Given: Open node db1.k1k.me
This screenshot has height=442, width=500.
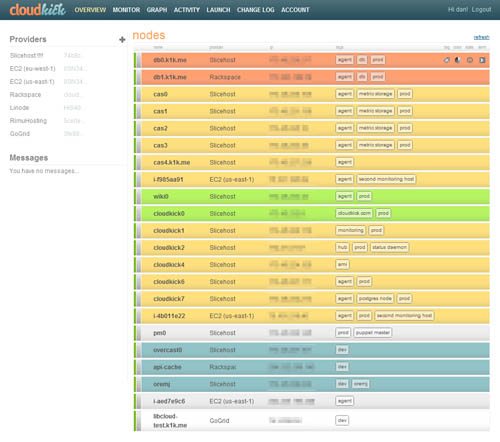Looking at the screenshot, I should pyautogui.click(x=170, y=77).
